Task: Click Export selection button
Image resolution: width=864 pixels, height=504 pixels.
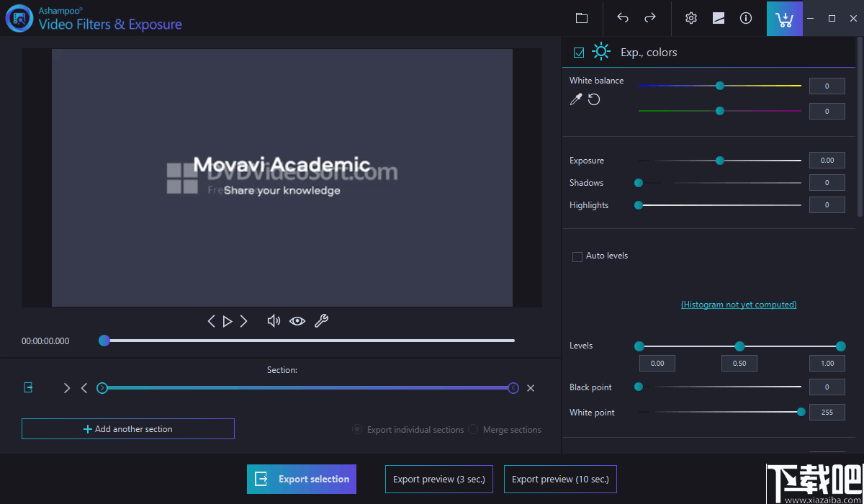Action: click(x=302, y=479)
